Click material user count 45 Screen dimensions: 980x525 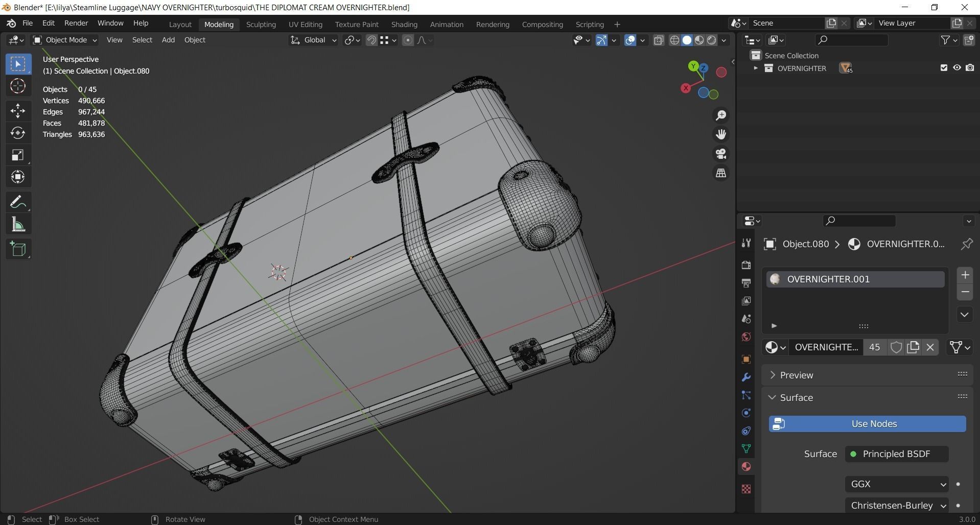point(874,347)
